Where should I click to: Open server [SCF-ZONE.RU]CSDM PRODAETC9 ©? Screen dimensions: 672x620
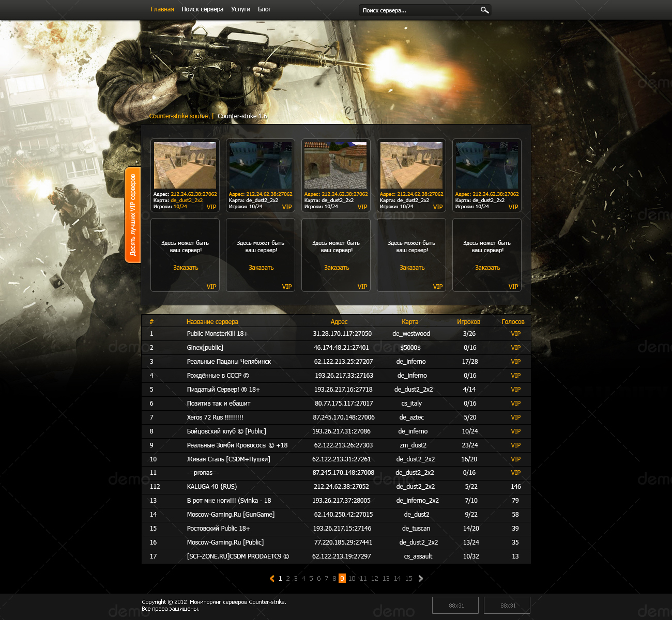[x=238, y=556]
